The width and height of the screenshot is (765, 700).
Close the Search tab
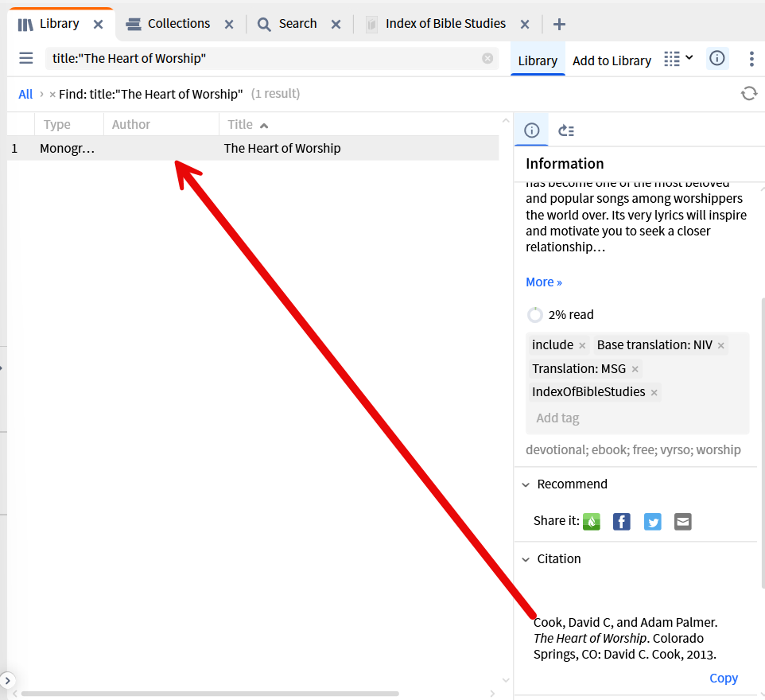click(x=336, y=25)
